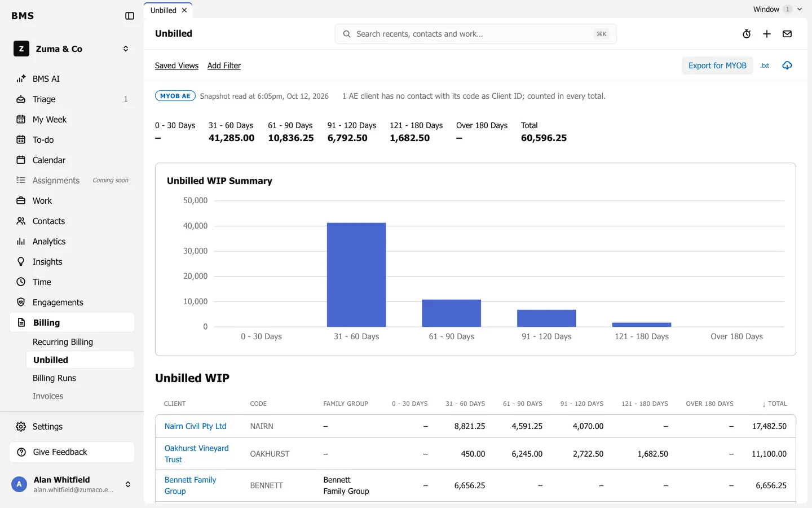Click Add Filter link
This screenshot has height=508, width=812.
pyautogui.click(x=224, y=65)
